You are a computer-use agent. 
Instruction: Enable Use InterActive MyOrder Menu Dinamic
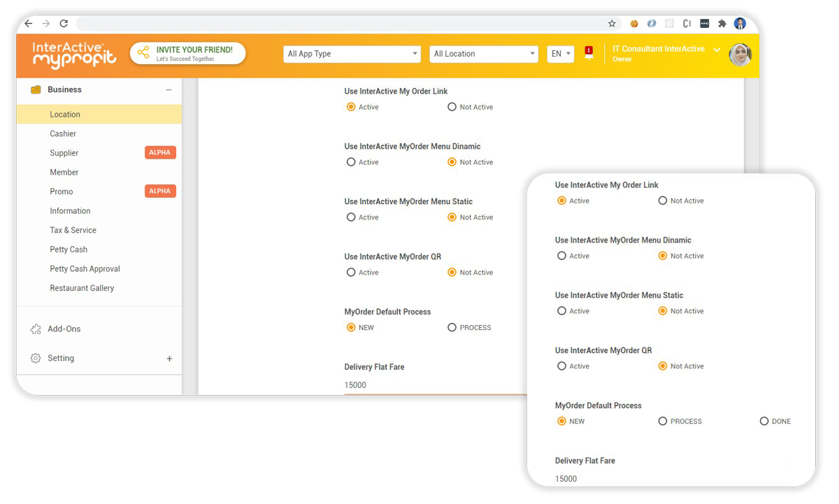pyautogui.click(x=351, y=161)
